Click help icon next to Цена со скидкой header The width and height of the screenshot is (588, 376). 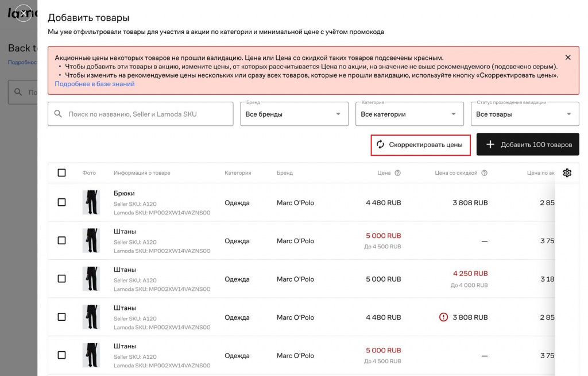[x=484, y=173]
